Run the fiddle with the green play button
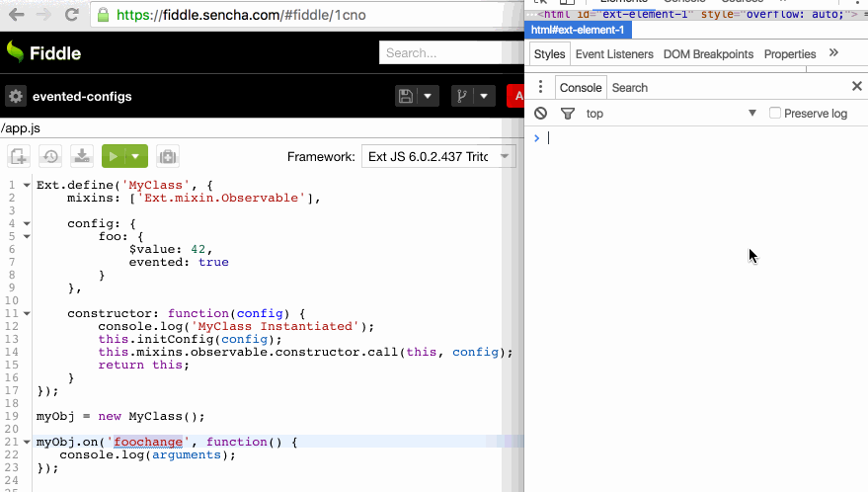This screenshot has height=492, width=868. 114,157
